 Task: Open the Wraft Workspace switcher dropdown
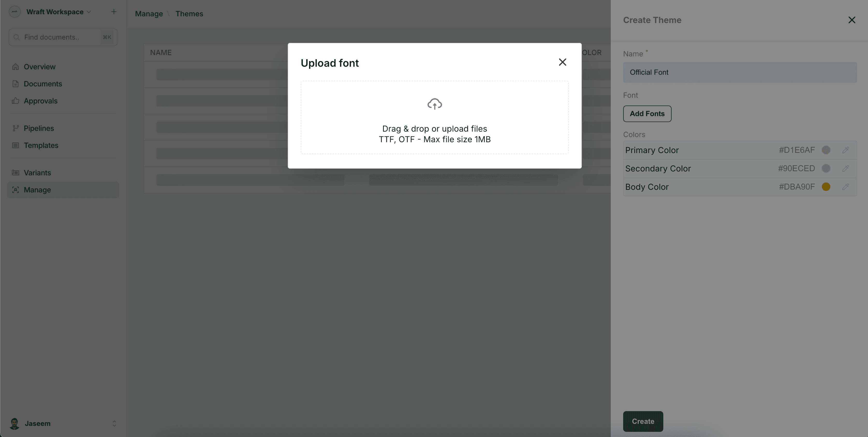click(59, 12)
